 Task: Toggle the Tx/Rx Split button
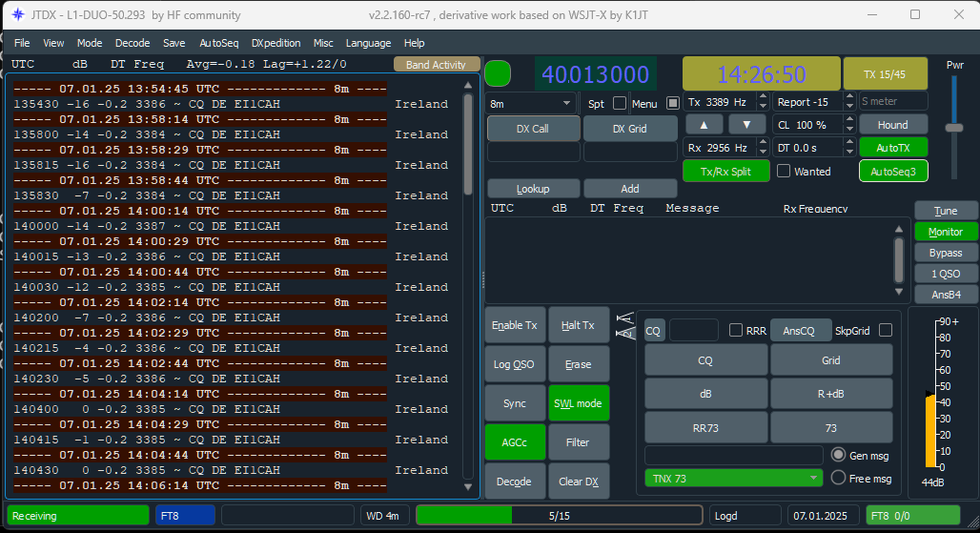(725, 172)
